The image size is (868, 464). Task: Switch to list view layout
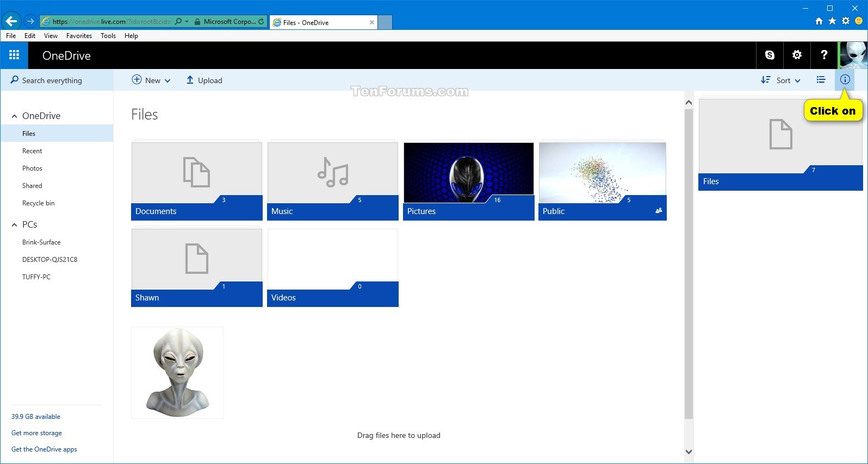click(x=821, y=80)
